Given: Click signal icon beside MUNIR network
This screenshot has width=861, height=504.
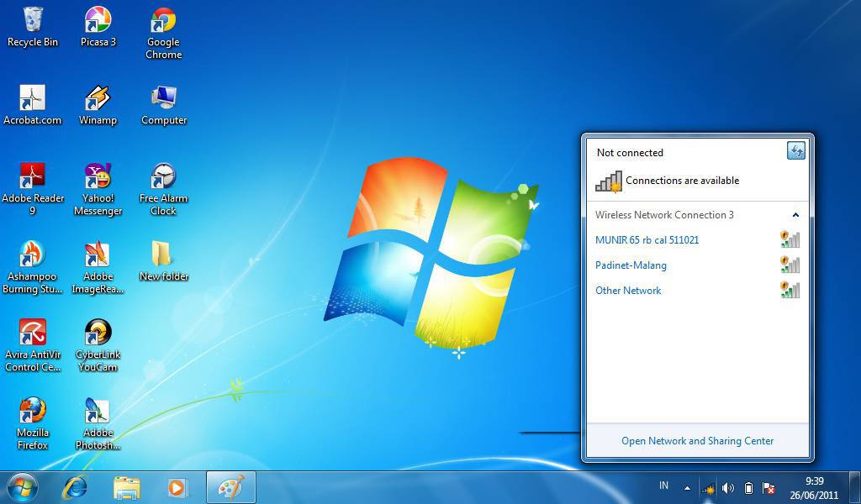Looking at the screenshot, I should 790,239.
